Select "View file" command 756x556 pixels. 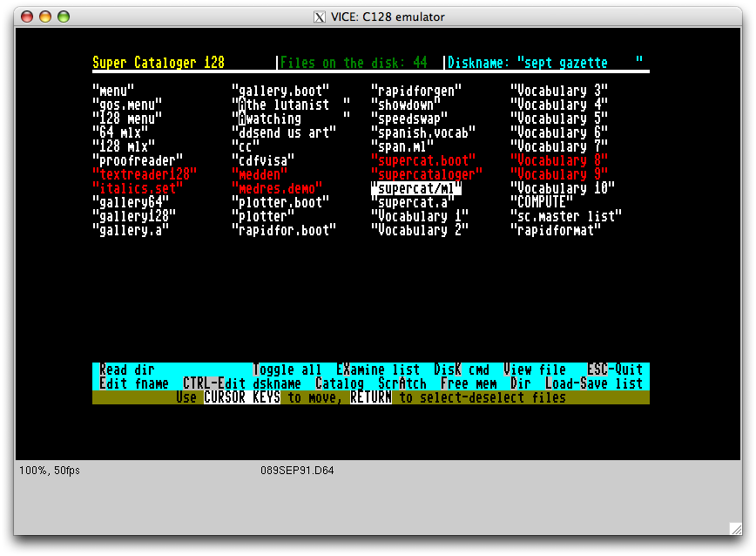535,370
